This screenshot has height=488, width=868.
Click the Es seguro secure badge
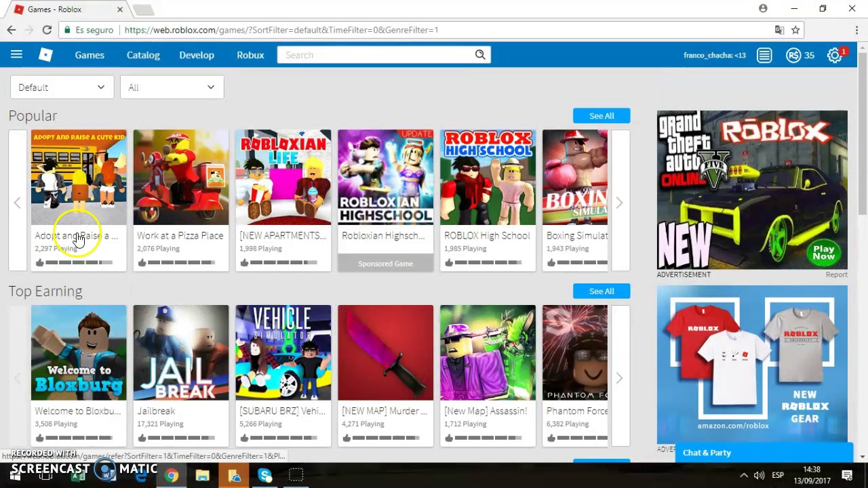click(89, 30)
